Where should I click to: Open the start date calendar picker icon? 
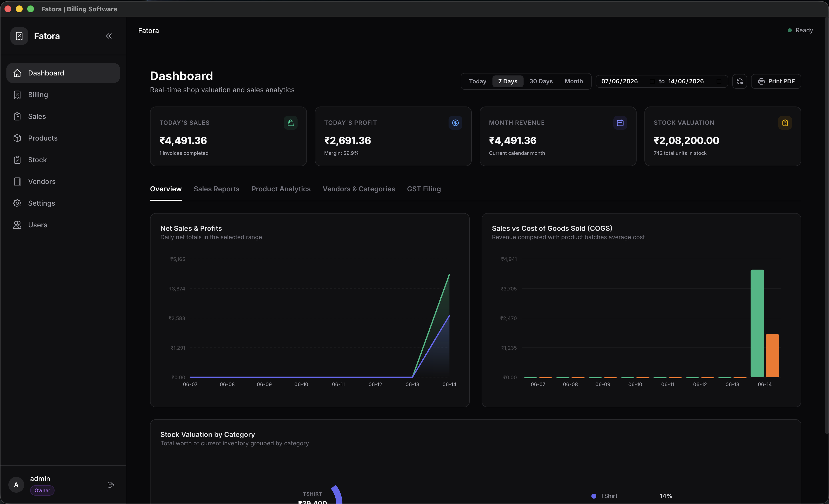[652, 81]
